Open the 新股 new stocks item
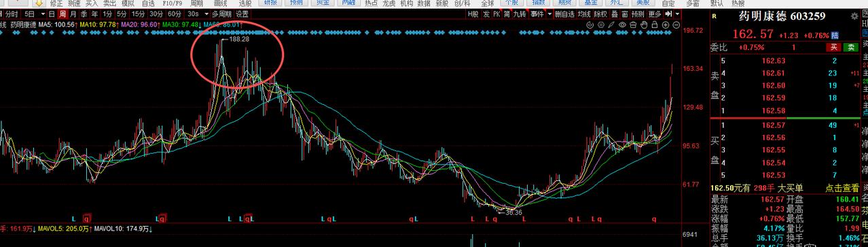This screenshot has width=868, height=247. [x=441, y=3]
